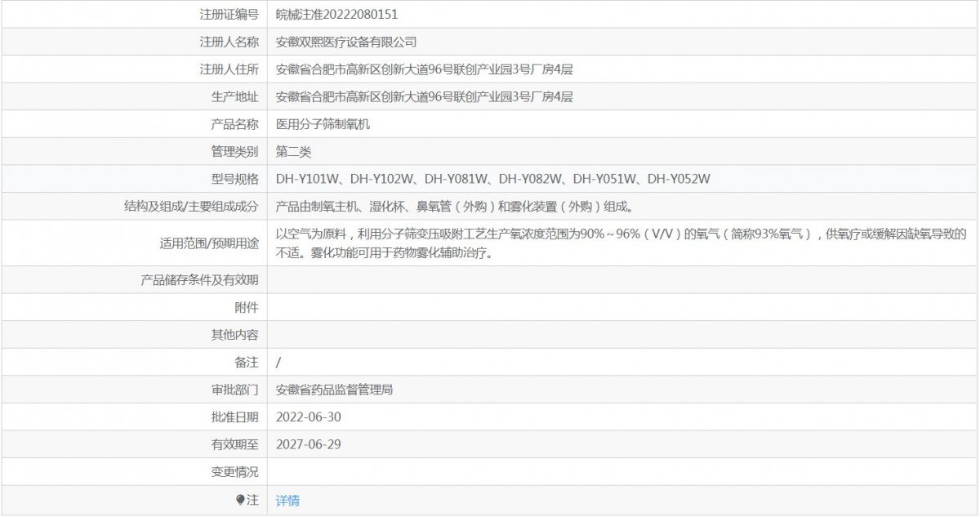Select company name 安徽双熙医疗设备有限公司
The image size is (980, 517).
(346, 42)
